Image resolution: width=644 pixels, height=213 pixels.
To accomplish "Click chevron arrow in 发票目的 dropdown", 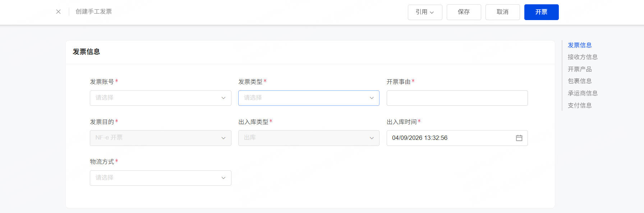I will pos(224,138).
